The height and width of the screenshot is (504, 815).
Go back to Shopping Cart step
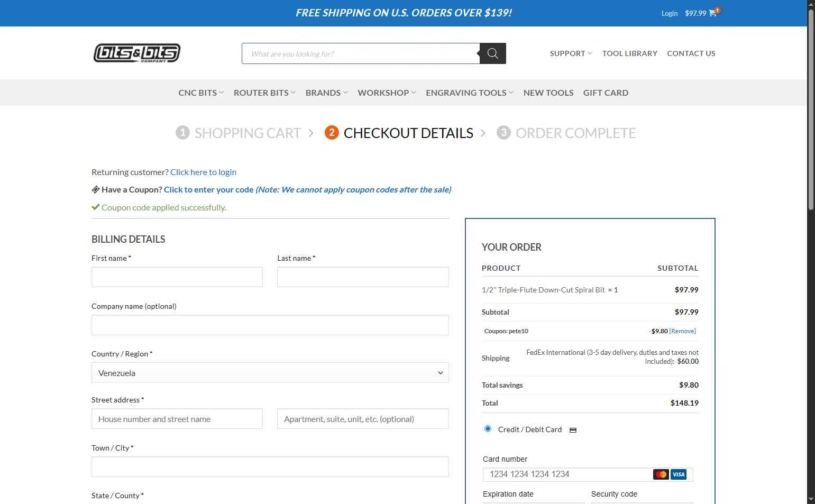click(x=248, y=133)
